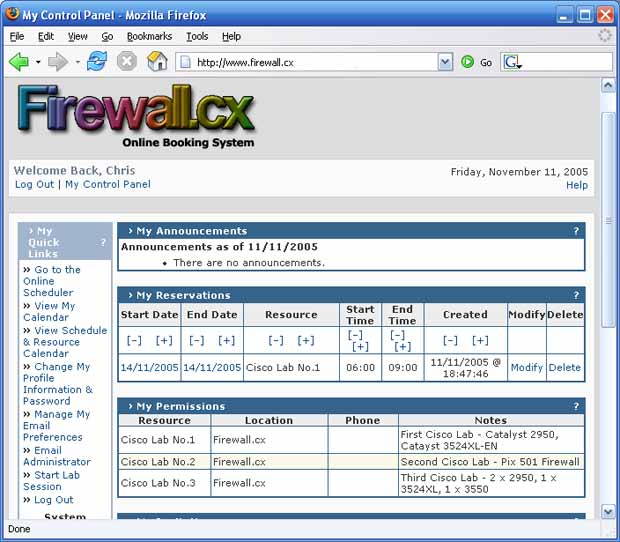Sort End Time ascending with [+]
The width and height of the screenshot is (620, 542).
403,347
